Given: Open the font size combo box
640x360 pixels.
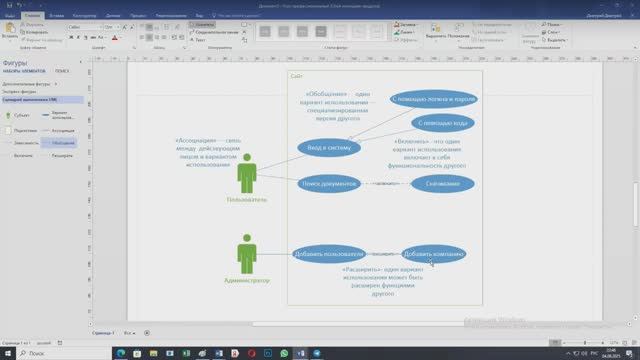Looking at the screenshot, I should coord(112,27).
